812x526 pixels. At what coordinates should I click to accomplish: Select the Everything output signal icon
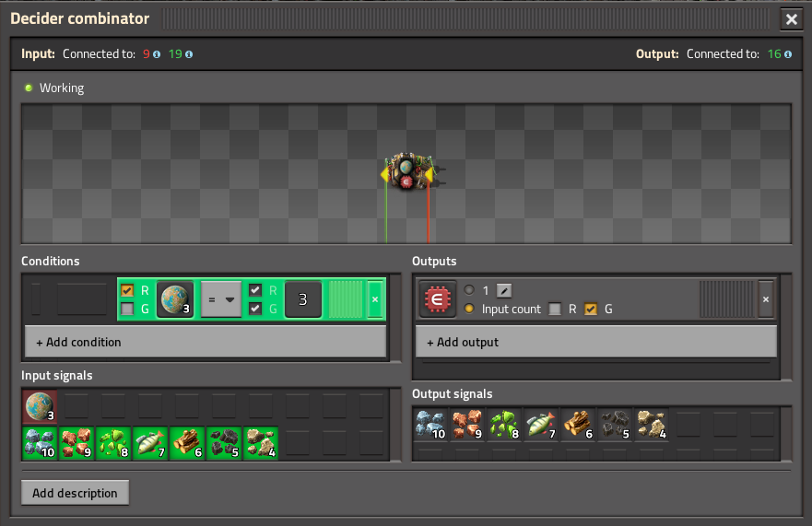438,299
